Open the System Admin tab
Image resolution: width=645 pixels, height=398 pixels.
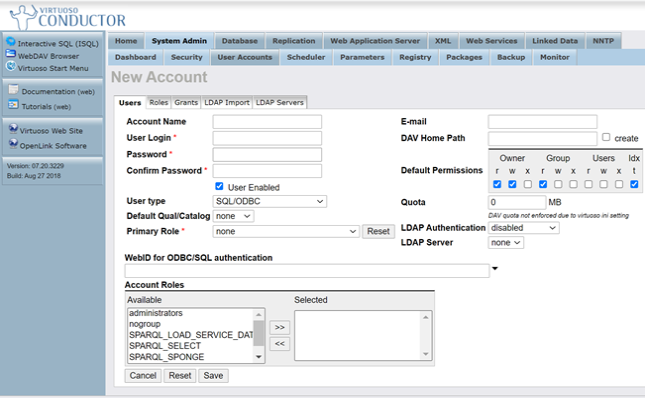pos(179,41)
